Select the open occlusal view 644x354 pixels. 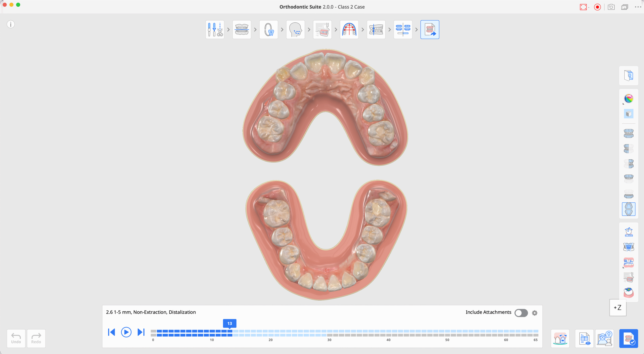[629, 209]
